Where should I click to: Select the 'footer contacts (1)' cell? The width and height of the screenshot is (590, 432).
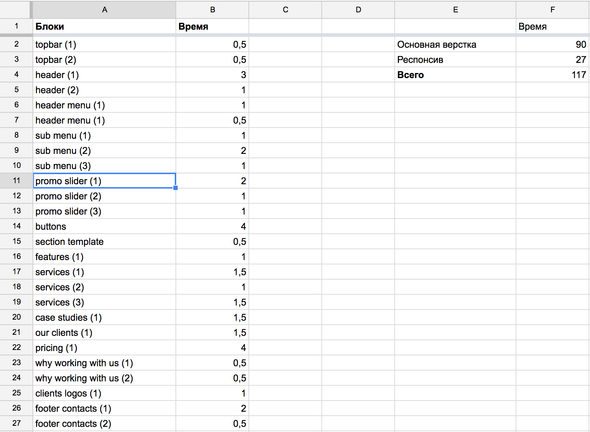[104, 408]
